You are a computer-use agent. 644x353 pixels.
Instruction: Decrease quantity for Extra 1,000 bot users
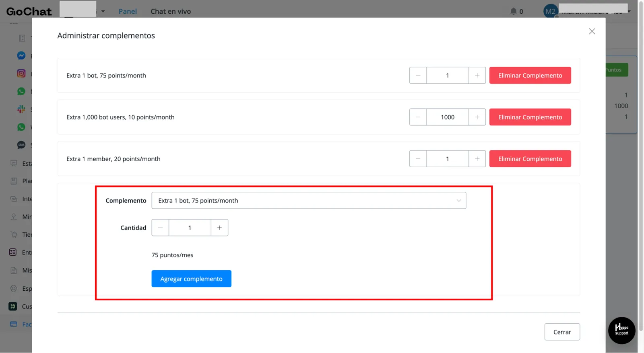418,117
